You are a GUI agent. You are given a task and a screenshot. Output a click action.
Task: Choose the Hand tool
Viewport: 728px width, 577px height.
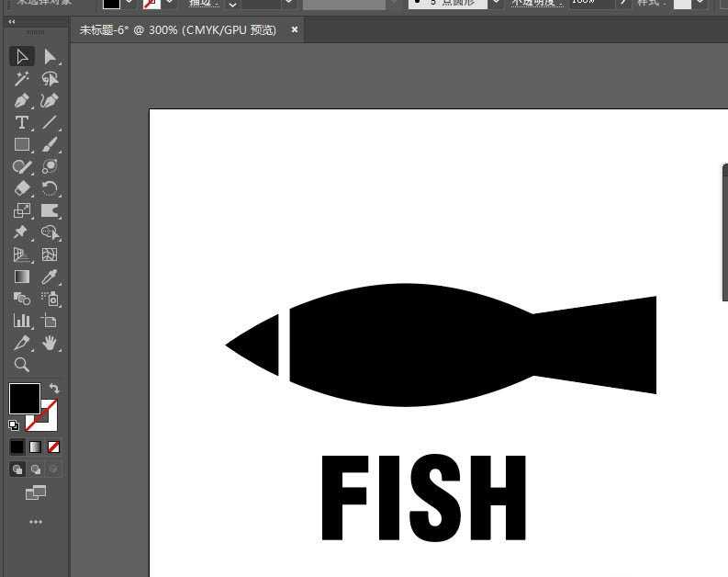click(50, 343)
